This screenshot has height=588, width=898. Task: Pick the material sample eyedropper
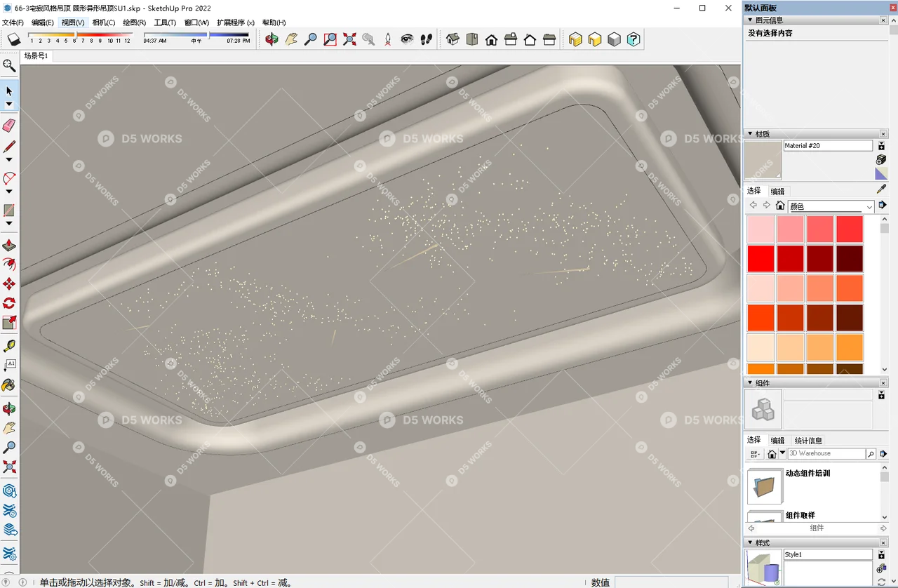point(881,189)
